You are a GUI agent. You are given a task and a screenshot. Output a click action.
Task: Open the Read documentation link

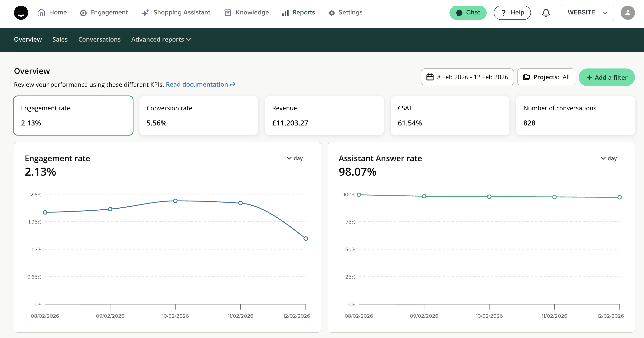(200, 84)
